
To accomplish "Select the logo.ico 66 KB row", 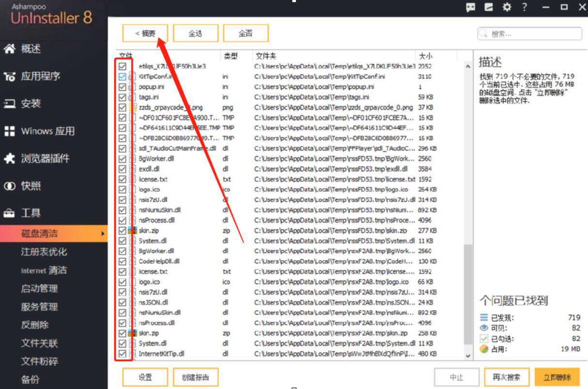I will pos(291,282).
